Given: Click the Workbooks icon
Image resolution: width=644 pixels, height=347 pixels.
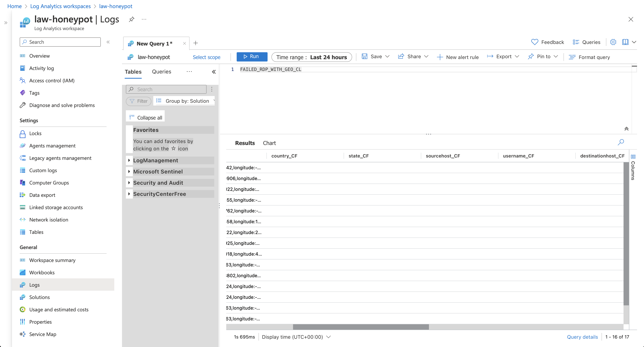Looking at the screenshot, I should pyautogui.click(x=23, y=272).
